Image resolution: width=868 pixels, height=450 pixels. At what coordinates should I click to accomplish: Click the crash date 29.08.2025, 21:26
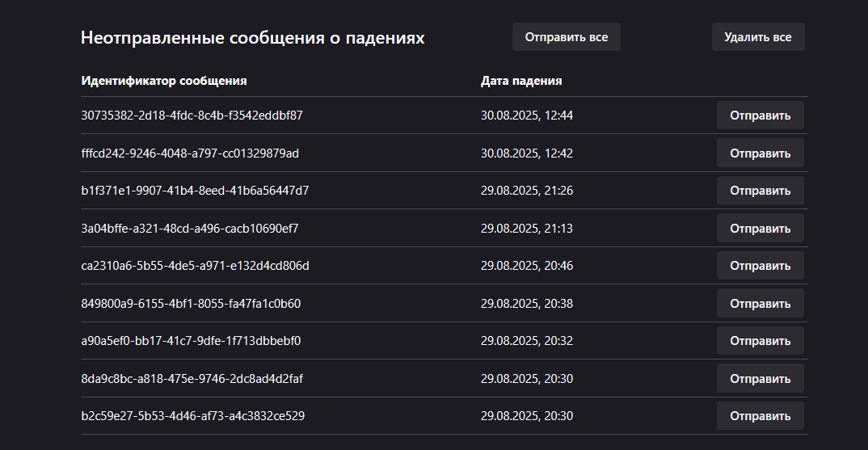tap(527, 191)
